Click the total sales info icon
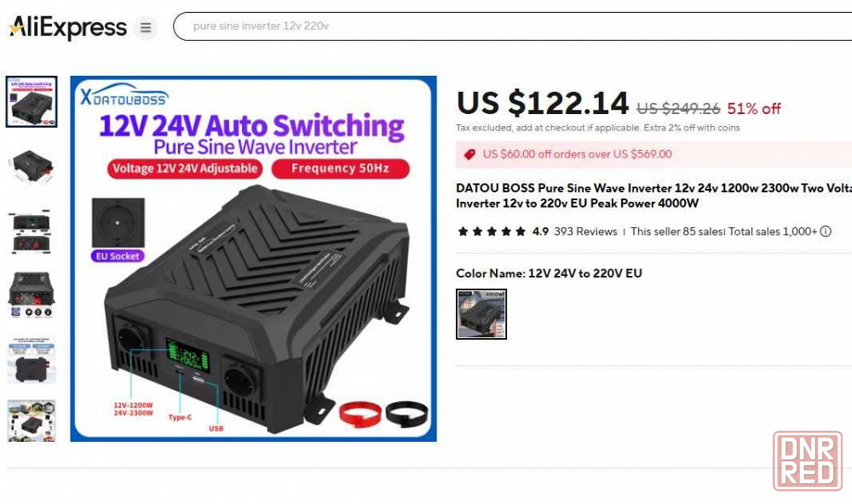The width and height of the screenshot is (852, 504). click(826, 232)
